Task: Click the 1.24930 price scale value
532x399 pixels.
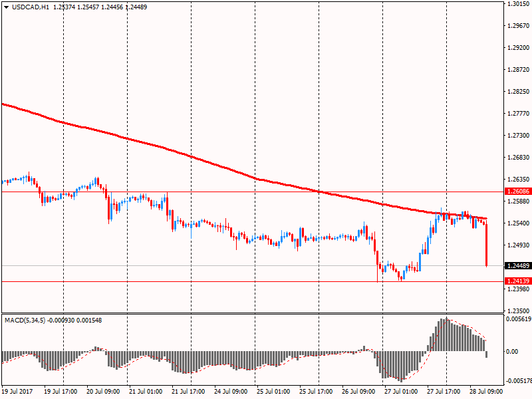Action: click(518, 245)
